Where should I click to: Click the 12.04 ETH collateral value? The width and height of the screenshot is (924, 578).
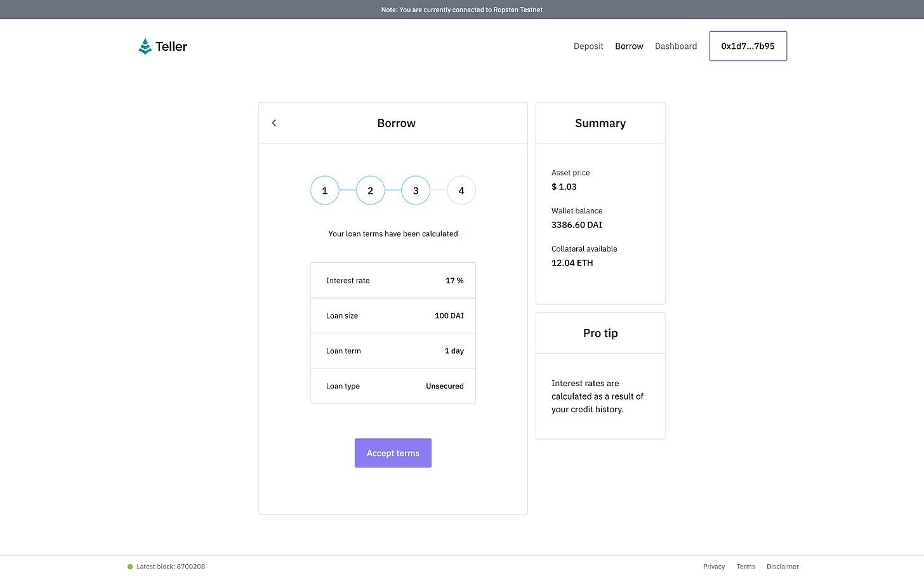[x=572, y=263]
